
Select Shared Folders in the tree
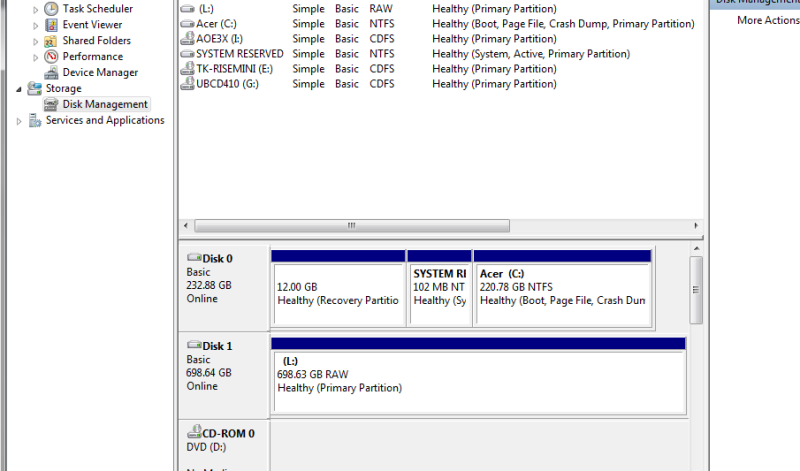click(96, 40)
